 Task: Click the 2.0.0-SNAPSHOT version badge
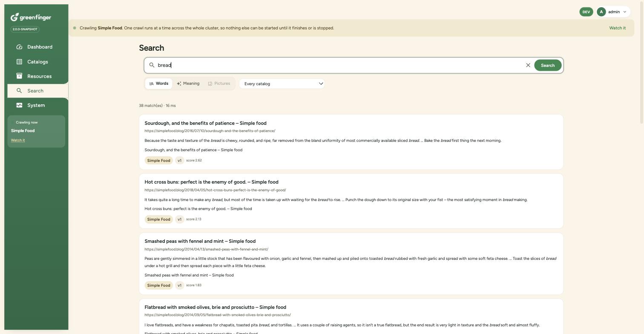click(x=25, y=29)
